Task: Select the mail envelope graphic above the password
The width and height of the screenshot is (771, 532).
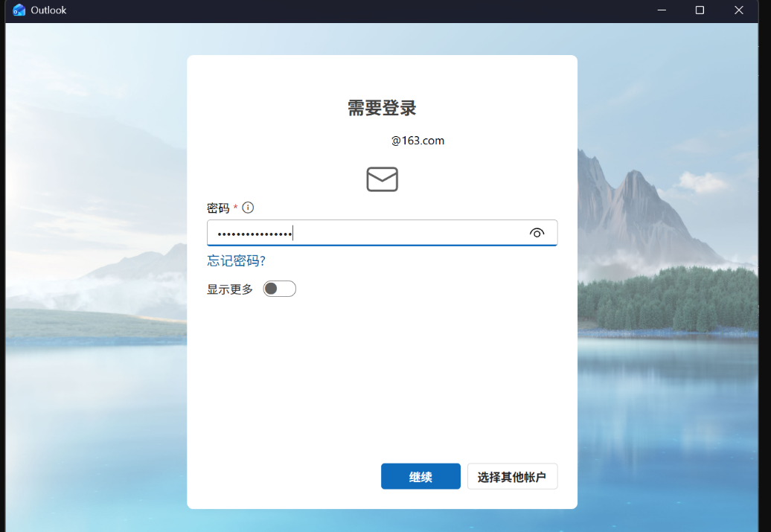Action: click(x=382, y=179)
